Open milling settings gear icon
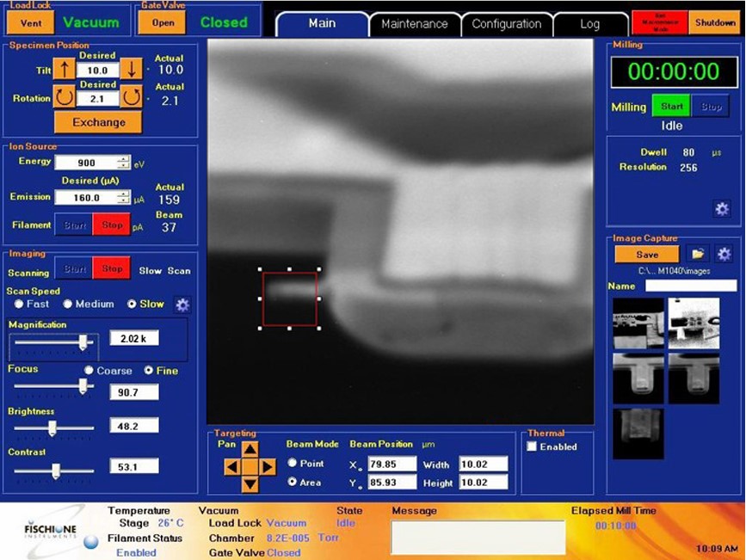746x560 pixels. pyautogui.click(x=722, y=208)
